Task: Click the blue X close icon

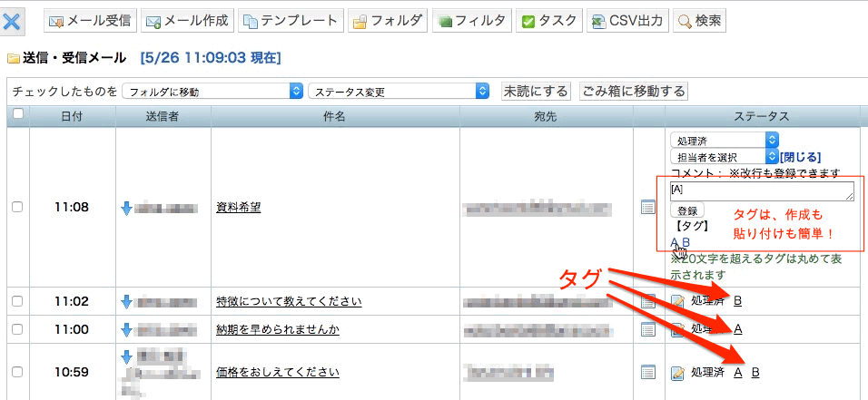Action: pos(12,22)
